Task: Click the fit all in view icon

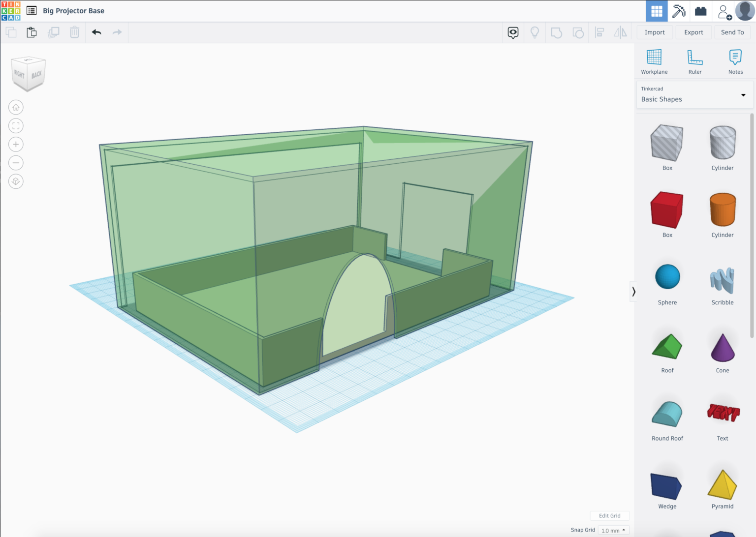Action: [16, 126]
